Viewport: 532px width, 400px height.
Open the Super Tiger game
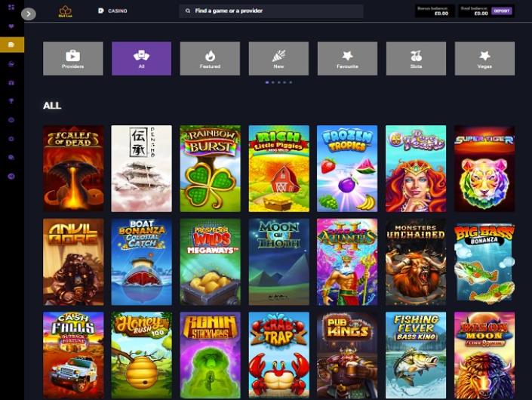[484, 168]
